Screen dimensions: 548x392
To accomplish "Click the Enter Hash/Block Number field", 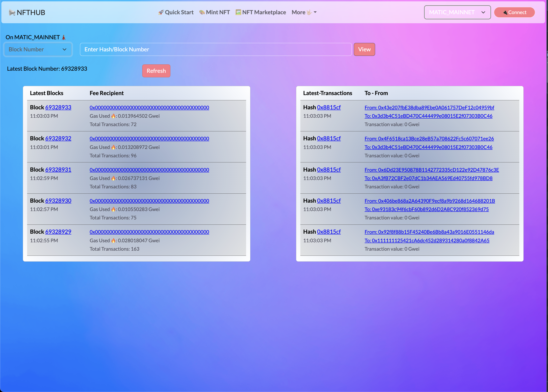I will (215, 49).
